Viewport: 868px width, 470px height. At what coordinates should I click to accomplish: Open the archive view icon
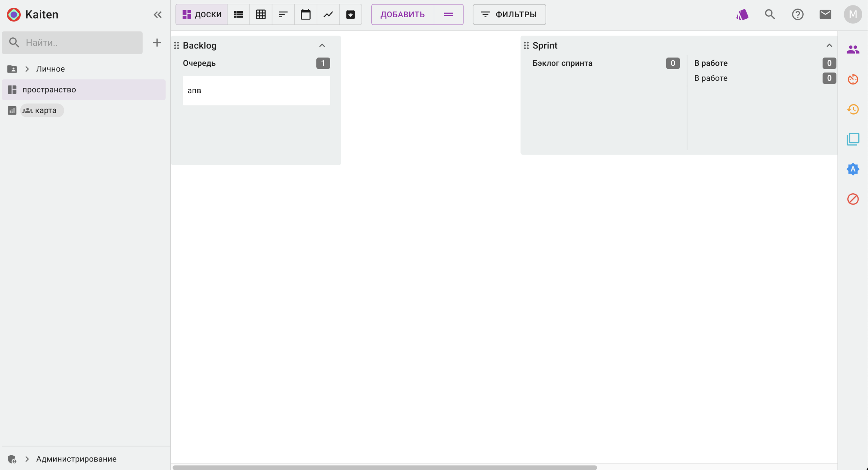coord(350,14)
